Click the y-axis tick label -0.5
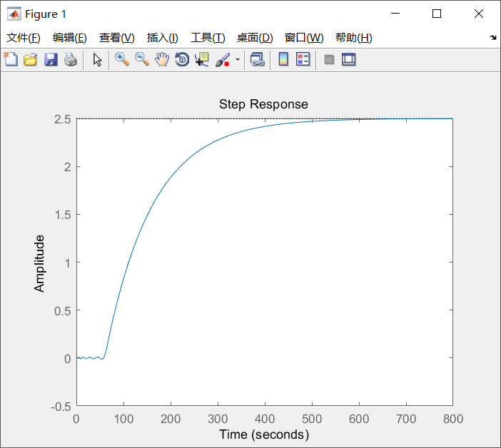501x448 pixels. [x=61, y=407]
